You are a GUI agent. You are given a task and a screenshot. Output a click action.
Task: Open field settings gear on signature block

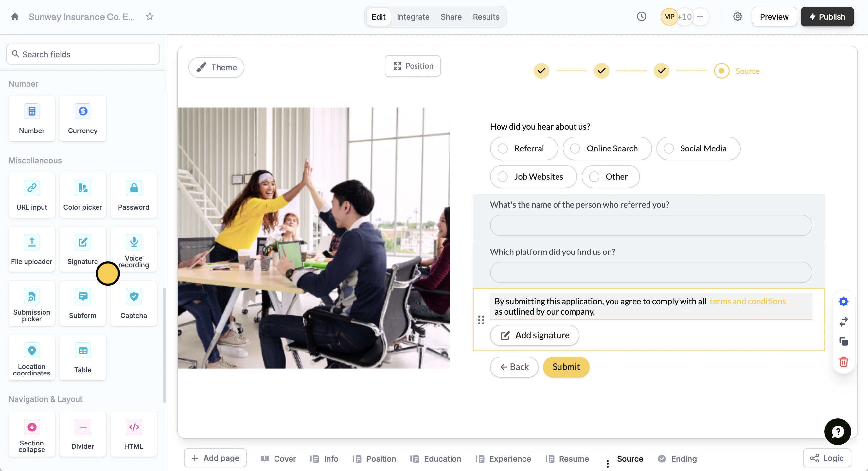843,301
